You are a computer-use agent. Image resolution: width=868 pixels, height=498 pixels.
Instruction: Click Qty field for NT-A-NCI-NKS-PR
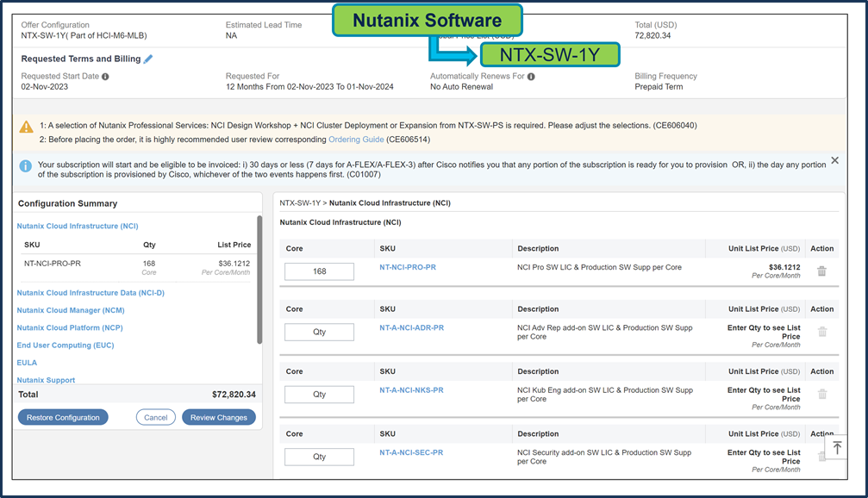click(320, 395)
